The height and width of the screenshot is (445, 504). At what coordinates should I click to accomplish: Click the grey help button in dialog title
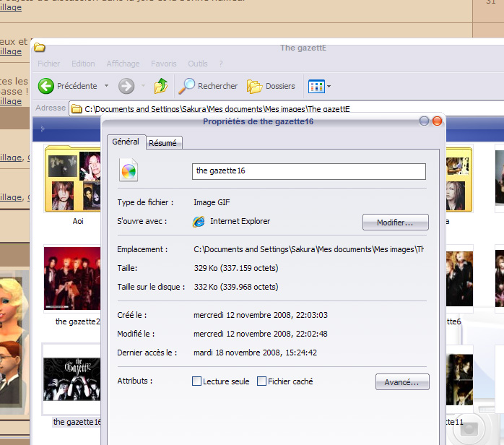424,121
